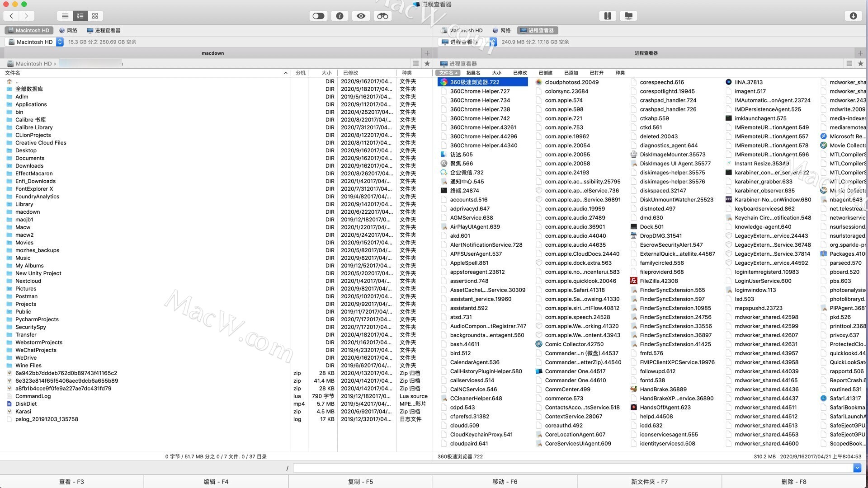The height and width of the screenshot is (488, 868).
Task: Sort right pane by 拓展名 column header
Action: click(x=473, y=73)
